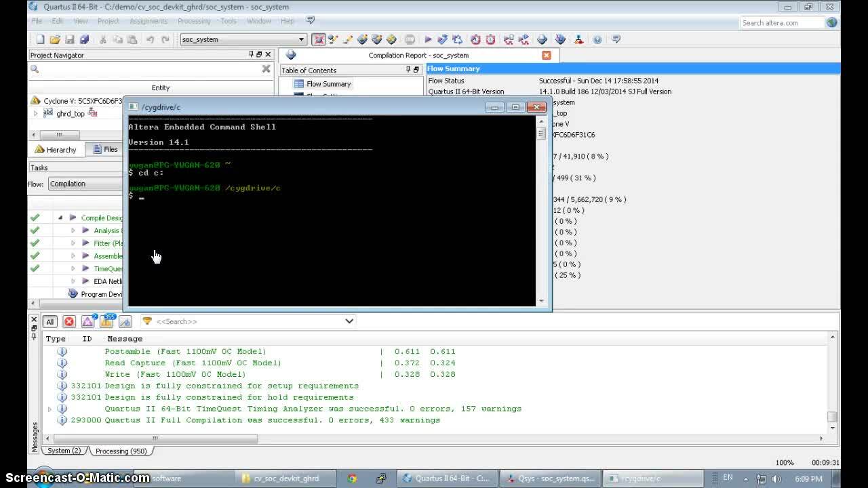Open the Tools menu
868x488 pixels.
pos(229,21)
